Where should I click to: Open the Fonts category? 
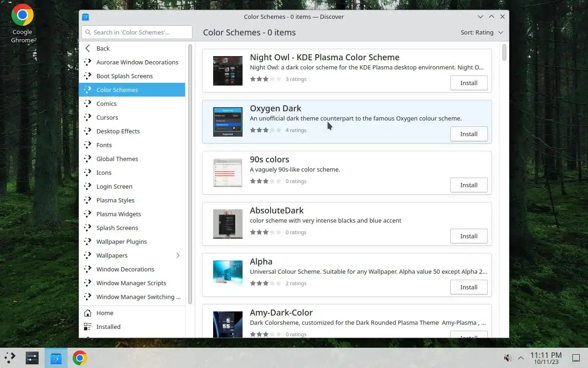(132, 145)
